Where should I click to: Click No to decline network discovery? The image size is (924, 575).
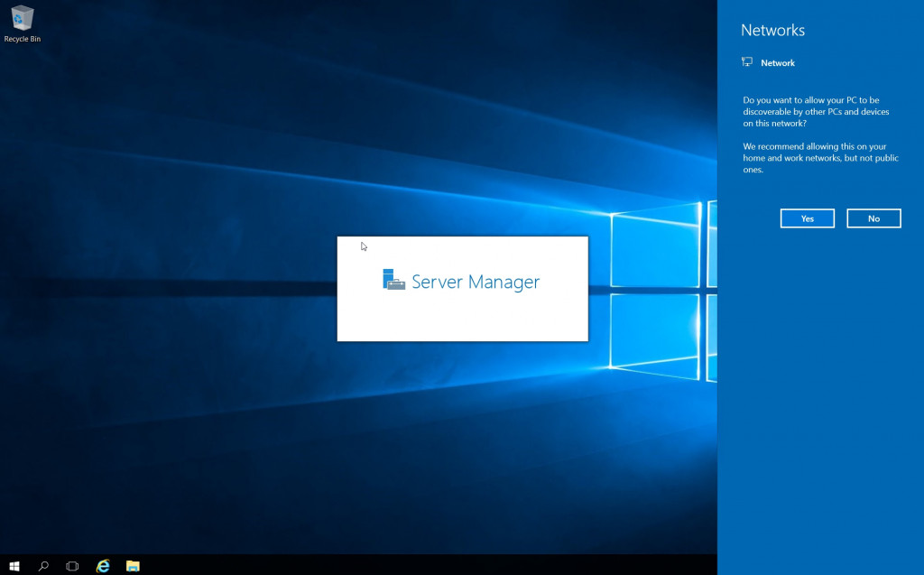(873, 218)
